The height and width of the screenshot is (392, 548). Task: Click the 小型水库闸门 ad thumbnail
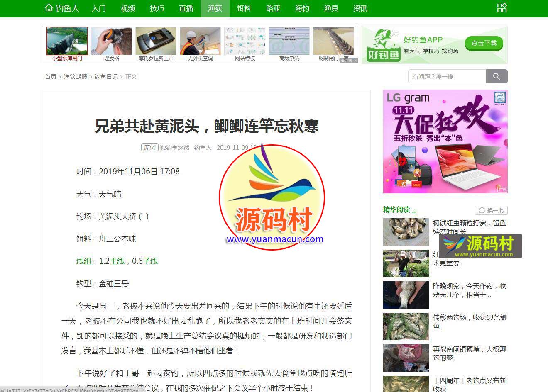pyautogui.click(x=67, y=41)
